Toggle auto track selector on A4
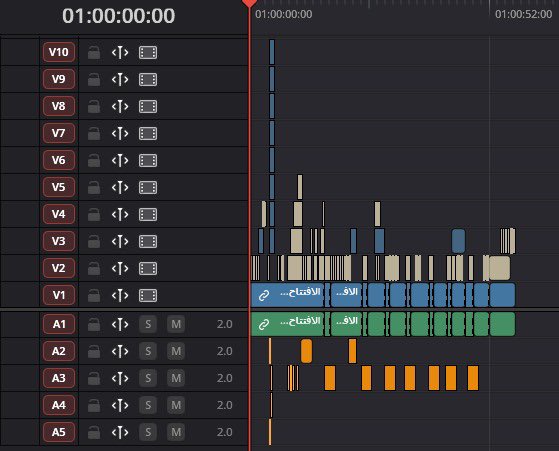The image size is (559, 451). [x=120, y=405]
